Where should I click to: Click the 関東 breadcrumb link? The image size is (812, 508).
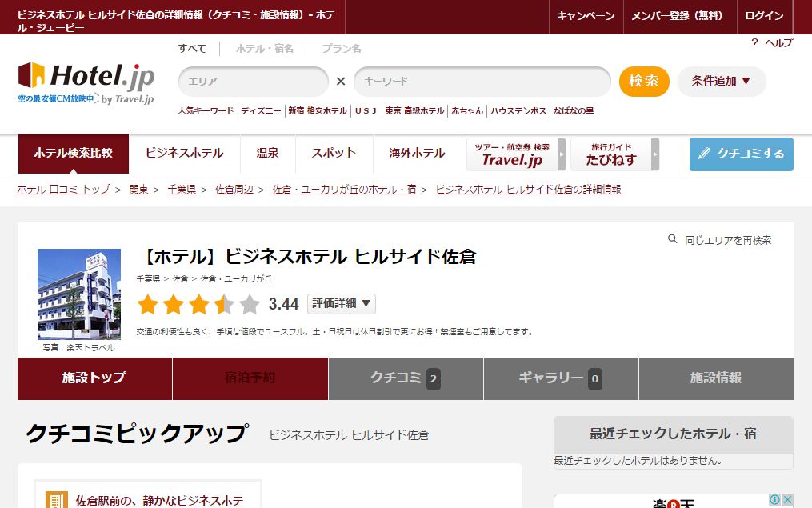point(138,190)
